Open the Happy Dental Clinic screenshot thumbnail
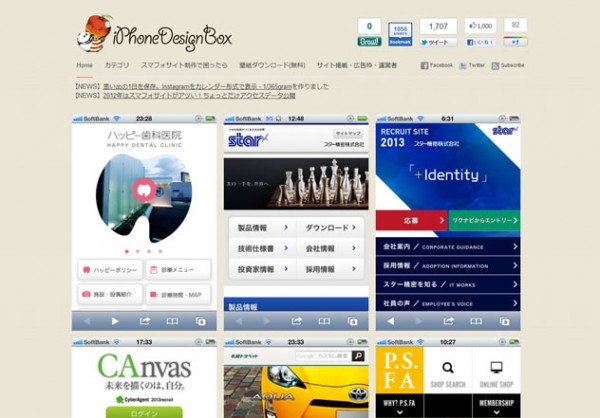Screen dimensions: 600x418 pyautogui.click(x=144, y=222)
